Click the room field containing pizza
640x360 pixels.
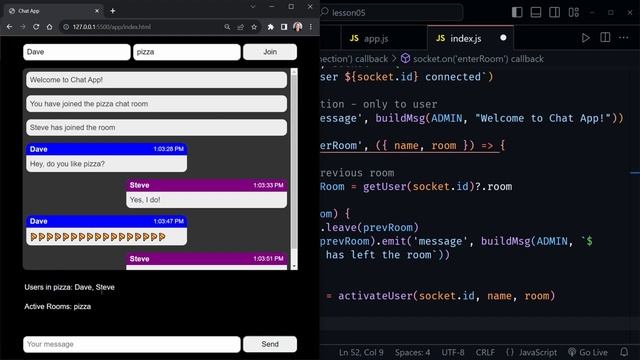point(187,52)
